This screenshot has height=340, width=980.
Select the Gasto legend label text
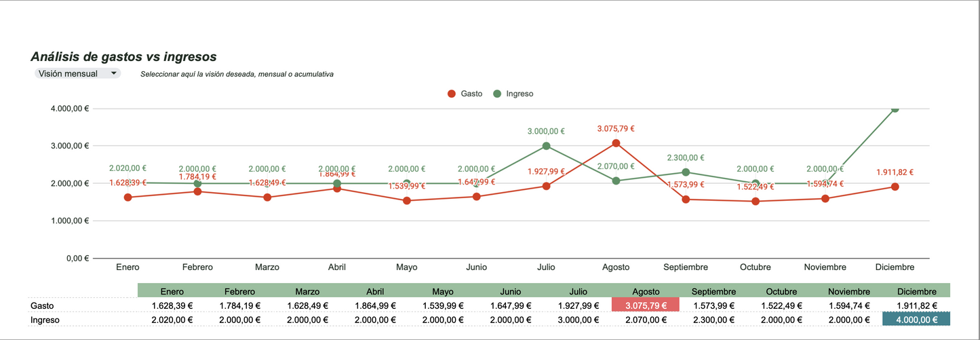tap(471, 94)
